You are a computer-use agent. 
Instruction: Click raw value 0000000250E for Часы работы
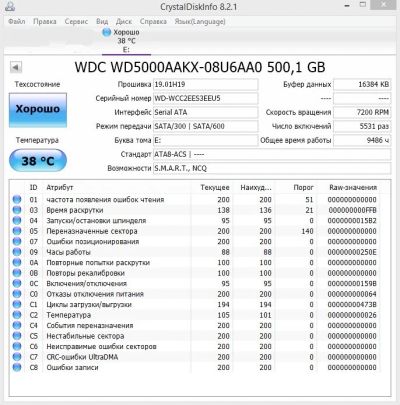352,252
